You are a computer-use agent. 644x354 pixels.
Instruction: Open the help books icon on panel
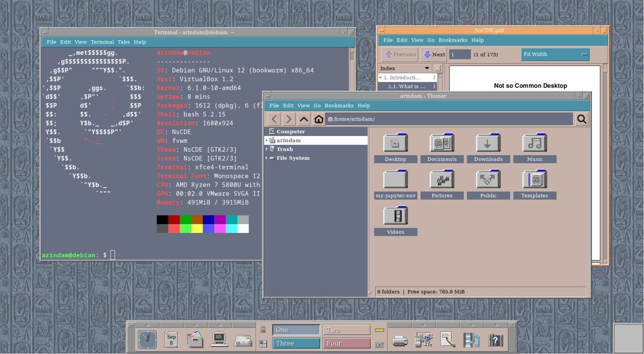(495, 340)
